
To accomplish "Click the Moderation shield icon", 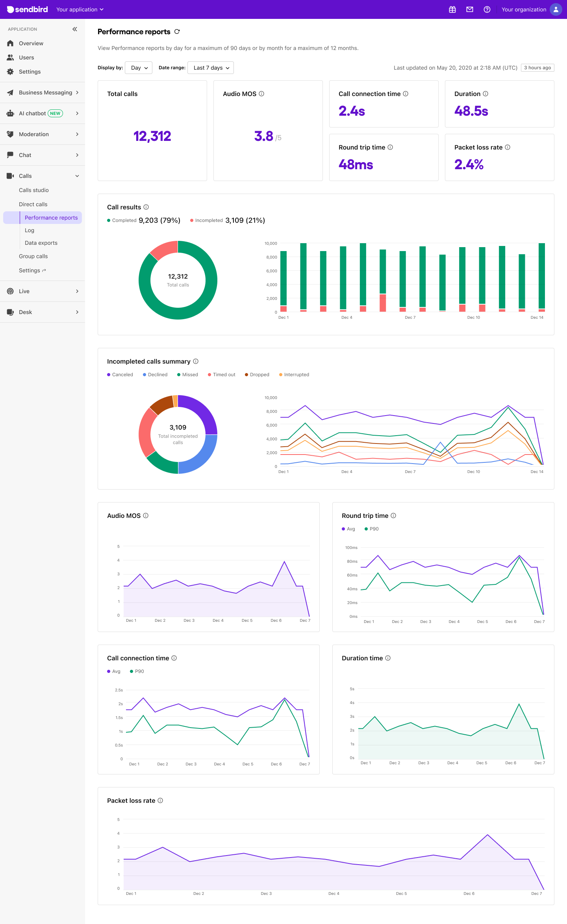I will 10,134.
